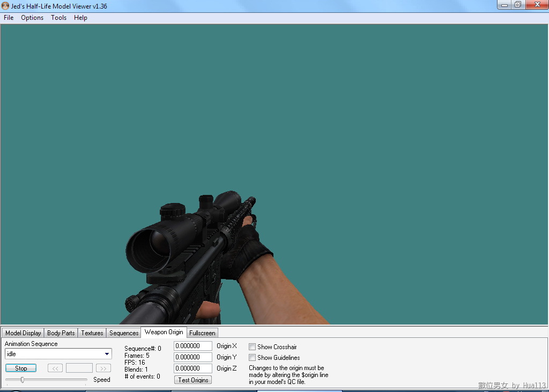Click the Test Origins button
The height and width of the screenshot is (392, 549).
coord(193,380)
